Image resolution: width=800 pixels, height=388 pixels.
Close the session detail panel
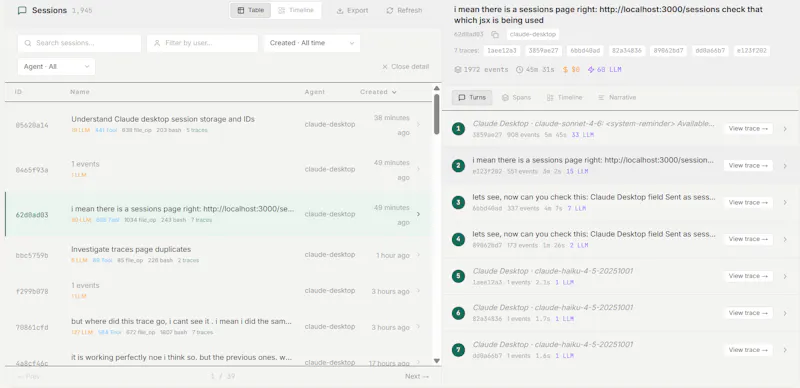(x=406, y=66)
